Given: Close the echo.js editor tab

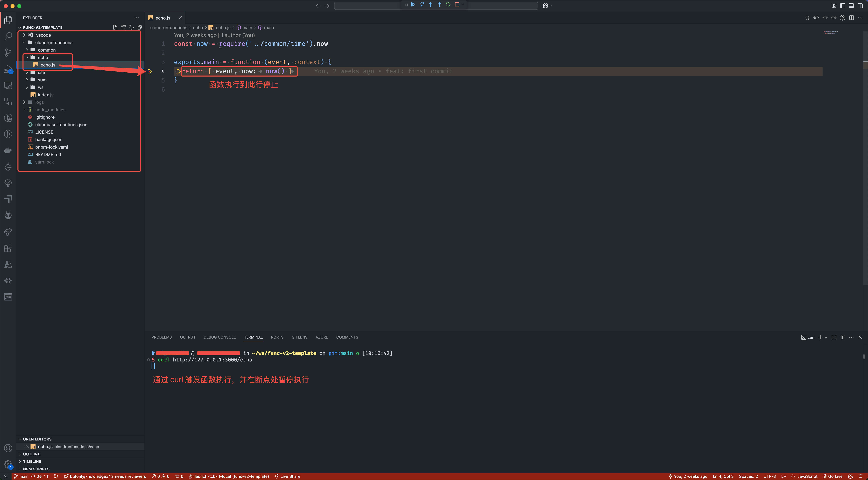Looking at the screenshot, I should tap(180, 18).
